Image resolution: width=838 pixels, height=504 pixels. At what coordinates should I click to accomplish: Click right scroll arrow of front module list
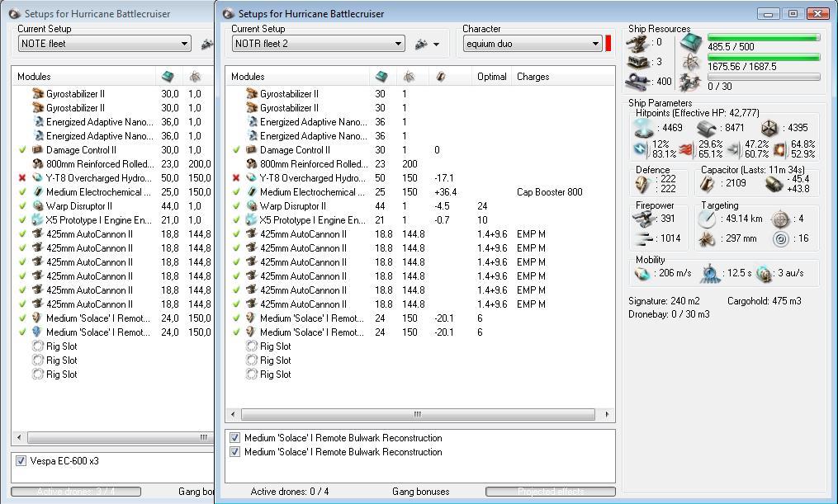pyautogui.click(x=607, y=414)
